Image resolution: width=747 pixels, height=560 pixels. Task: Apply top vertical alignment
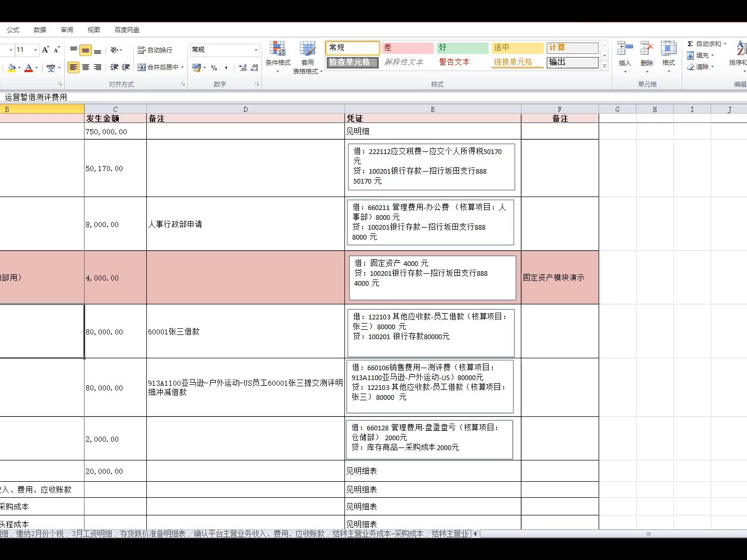74,50
